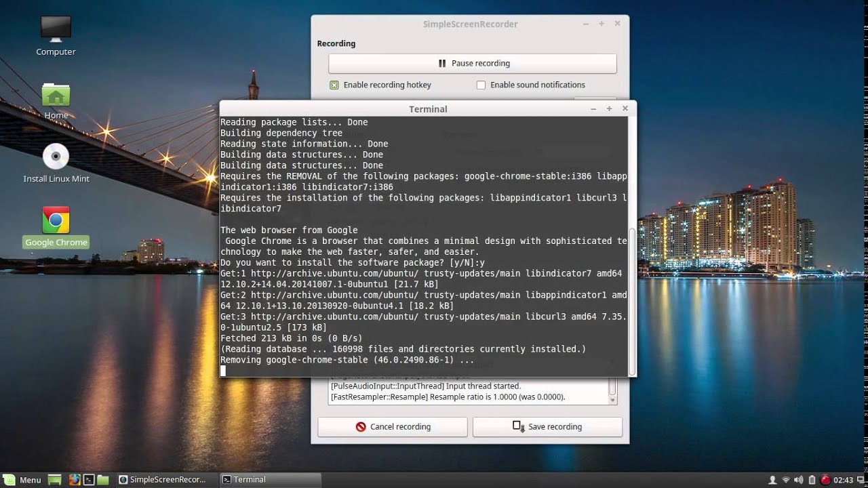Click 'Building dependency tree' terminal line
The image size is (868, 488).
[x=281, y=133]
